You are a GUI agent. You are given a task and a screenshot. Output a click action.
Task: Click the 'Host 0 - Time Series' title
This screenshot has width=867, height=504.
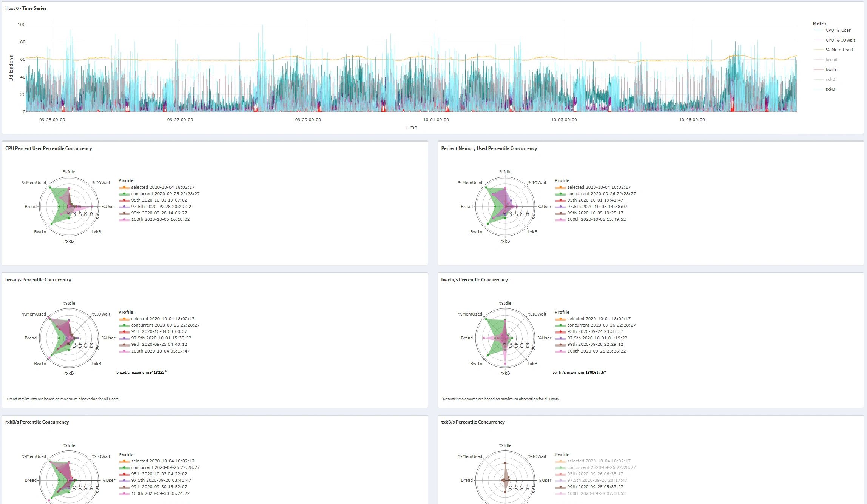point(26,8)
